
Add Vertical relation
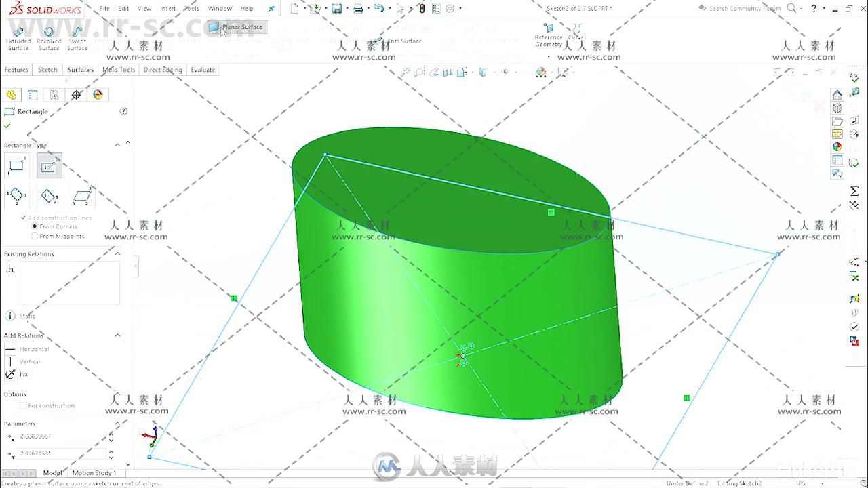point(24,361)
